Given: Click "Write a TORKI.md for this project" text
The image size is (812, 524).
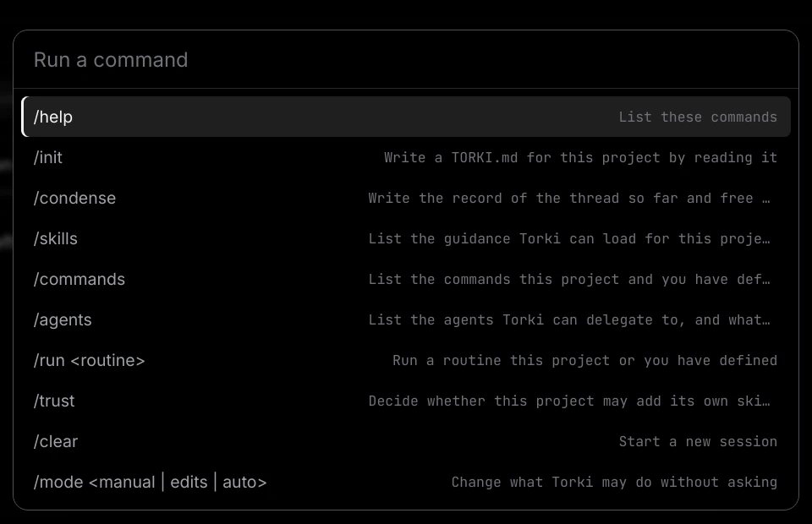Looking at the screenshot, I should coord(523,158).
